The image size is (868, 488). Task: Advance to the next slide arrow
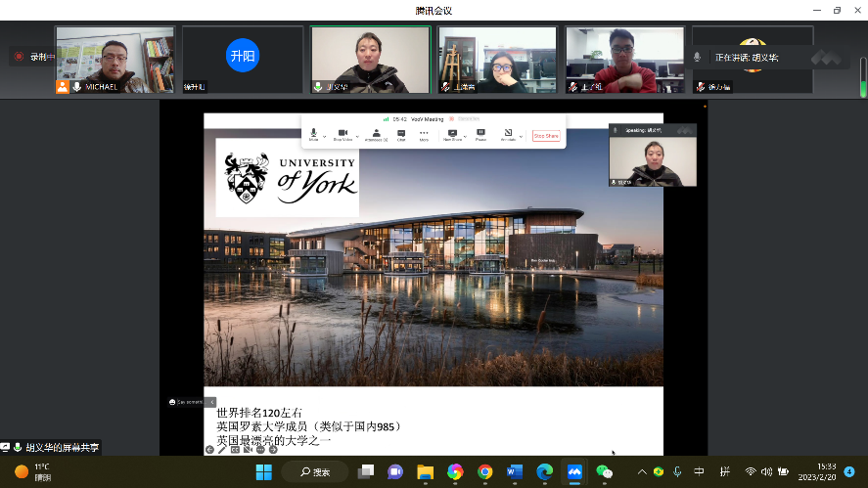[x=273, y=450]
